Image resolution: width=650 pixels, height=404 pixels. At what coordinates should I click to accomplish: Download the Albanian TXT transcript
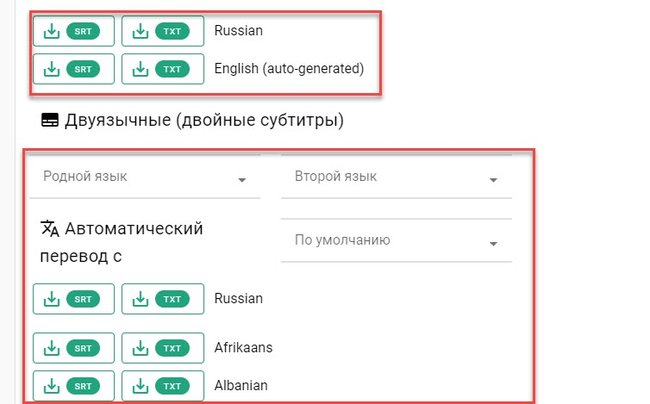pos(162,386)
